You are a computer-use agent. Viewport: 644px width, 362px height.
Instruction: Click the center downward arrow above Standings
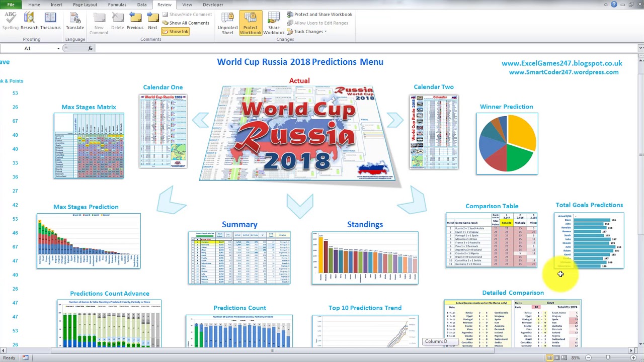(x=300, y=205)
